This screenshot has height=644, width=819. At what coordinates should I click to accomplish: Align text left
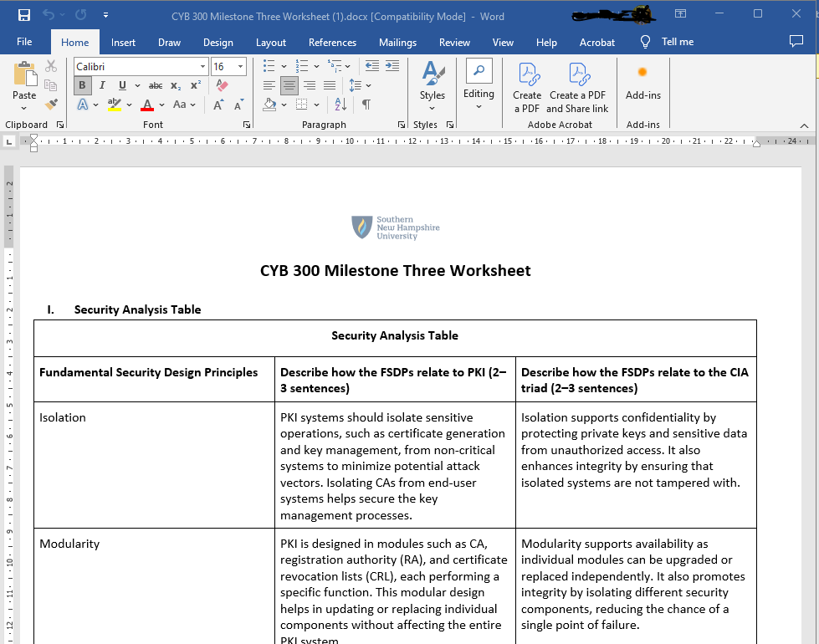tap(269, 85)
